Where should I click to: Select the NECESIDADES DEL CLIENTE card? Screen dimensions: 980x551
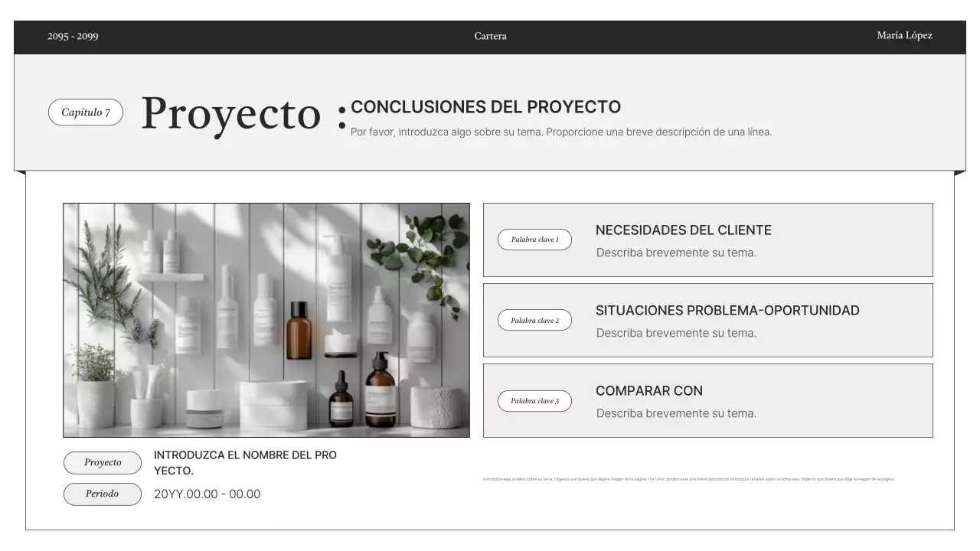click(x=707, y=239)
